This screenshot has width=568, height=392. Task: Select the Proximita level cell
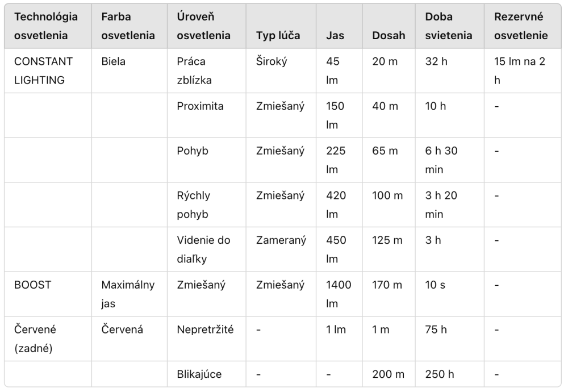[x=207, y=115]
